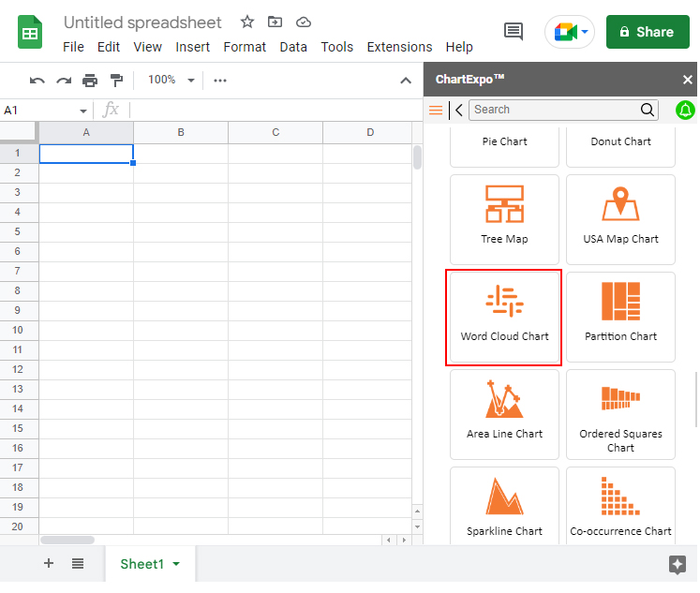Image resolution: width=700 pixels, height=593 pixels.
Task: Go back in ChartExpo panel
Action: [x=457, y=110]
